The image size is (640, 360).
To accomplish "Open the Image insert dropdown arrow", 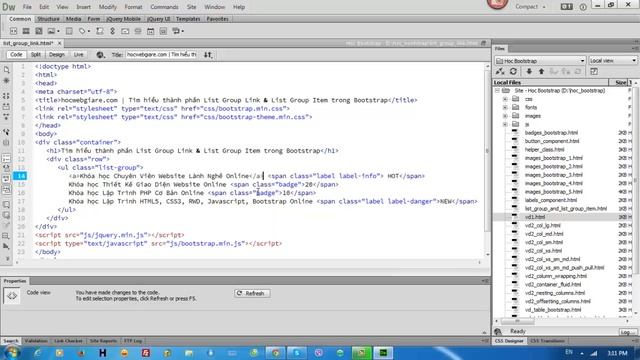I will (58, 31).
